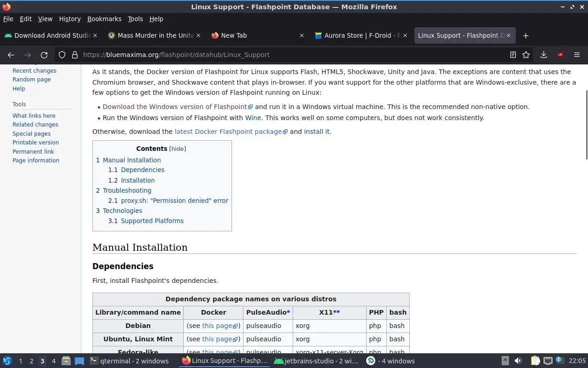The width and height of the screenshot is (588, 368).
Task: Open the View menu
Action: (45, 19)
